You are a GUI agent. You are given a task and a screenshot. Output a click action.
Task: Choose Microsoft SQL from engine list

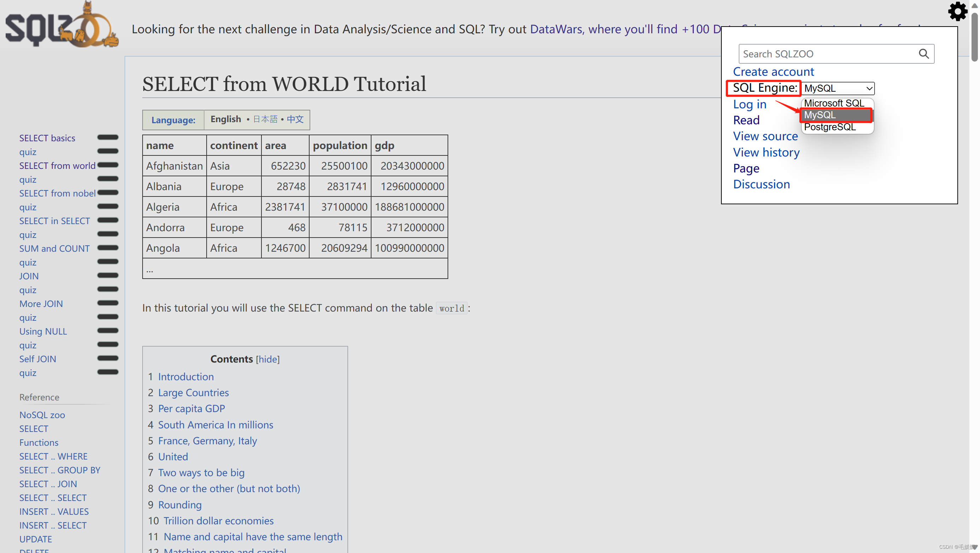(834, 103)
